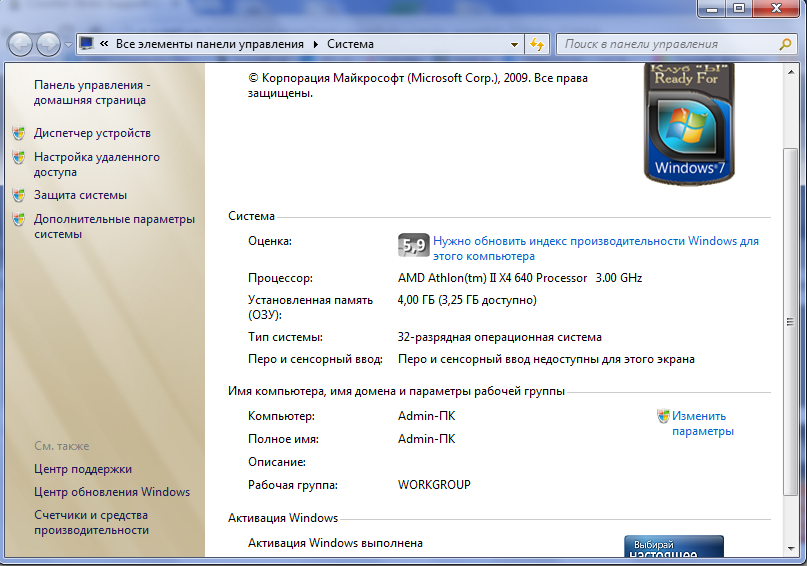Select 'Все элементы панели управления' breadcrumb

pos(209,44)
